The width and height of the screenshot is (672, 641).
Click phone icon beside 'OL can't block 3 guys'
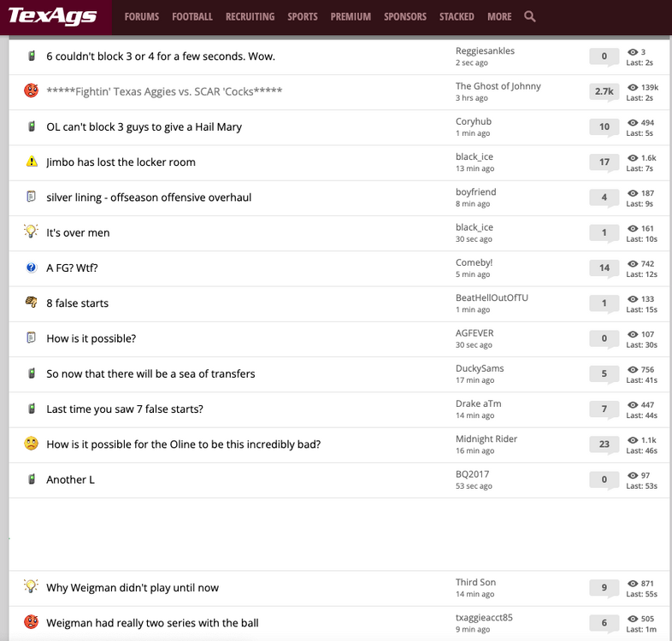pyautogui.click(x=32, y=126)
